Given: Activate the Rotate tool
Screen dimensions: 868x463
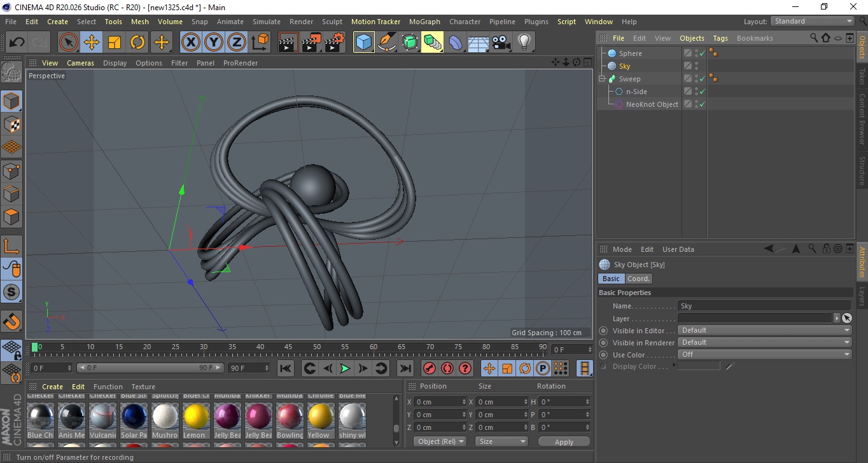Looking at the screenshot, I should [137, 43].
